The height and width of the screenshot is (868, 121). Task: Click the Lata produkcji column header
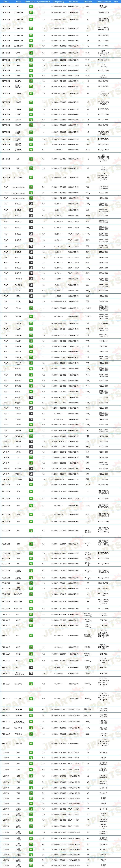[59, 2]
